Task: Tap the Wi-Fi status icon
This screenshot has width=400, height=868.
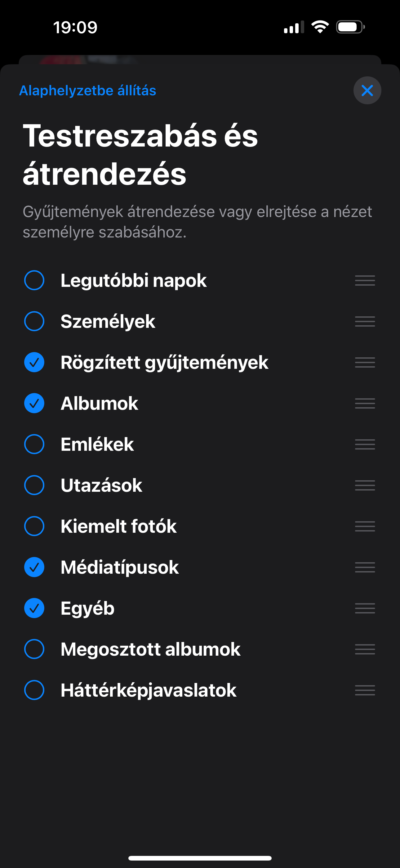Action: pyautogui.click(x=320, y=27)
